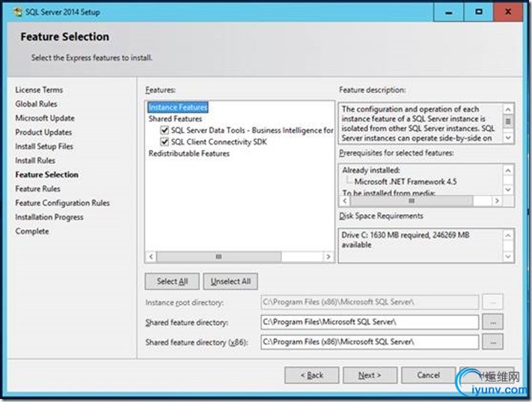Image resolution: width=532 pixels, height=402 pixels.
Task: Toggle SQL Client Connectivity SDK checkbox
Action: tap(165, 141)
